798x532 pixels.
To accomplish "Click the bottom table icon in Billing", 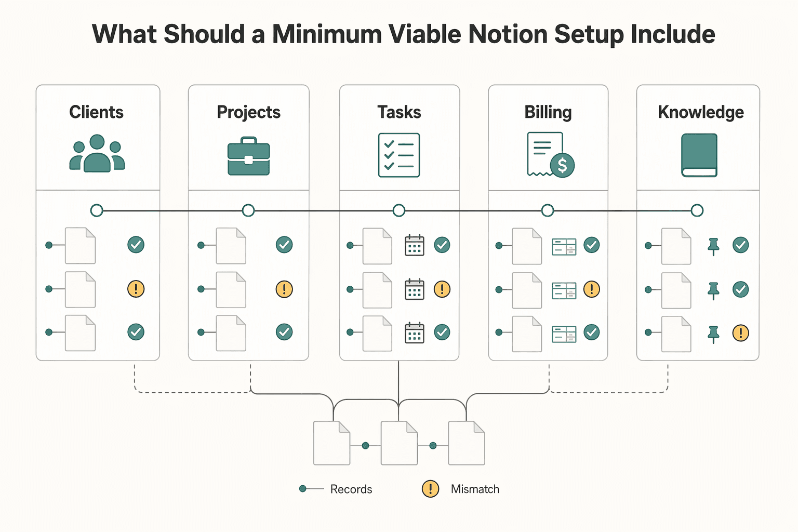I will (x=564, y=334).
